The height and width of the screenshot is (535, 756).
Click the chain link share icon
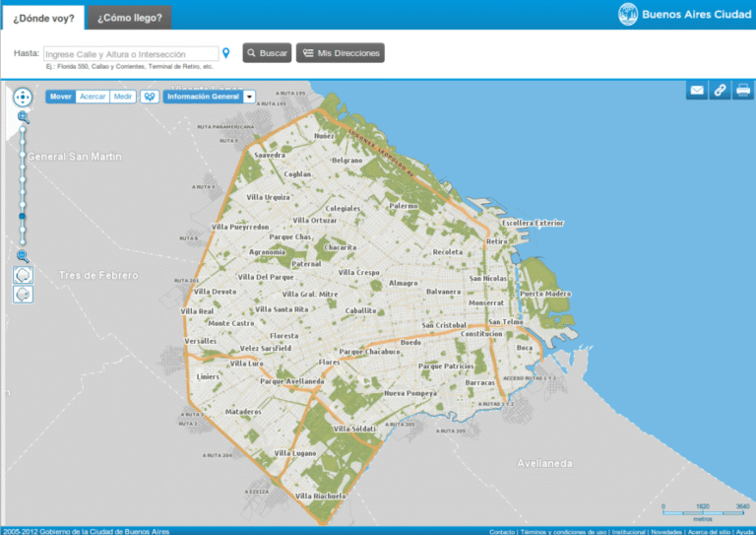pyautogui.click(x=720, y=91)
